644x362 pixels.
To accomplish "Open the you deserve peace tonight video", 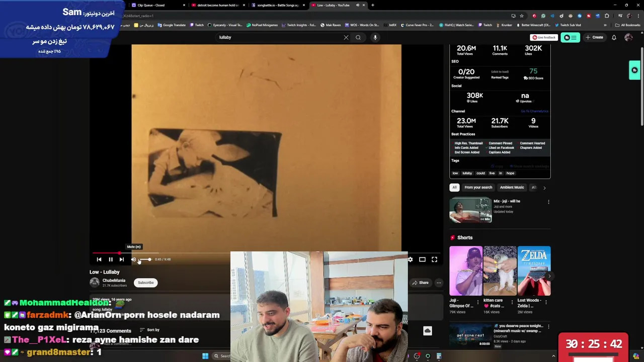I will pyautogui.click(x=470, y=335).
